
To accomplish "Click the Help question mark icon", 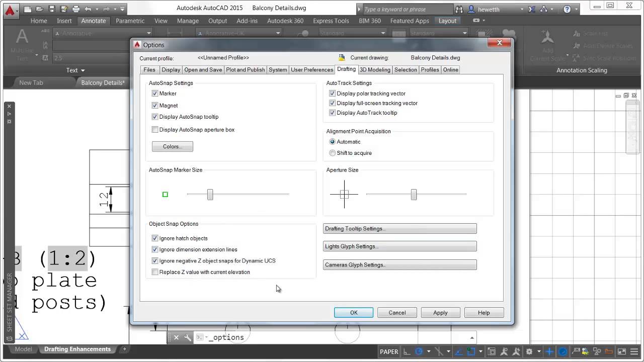I will (x=567, y=9).
